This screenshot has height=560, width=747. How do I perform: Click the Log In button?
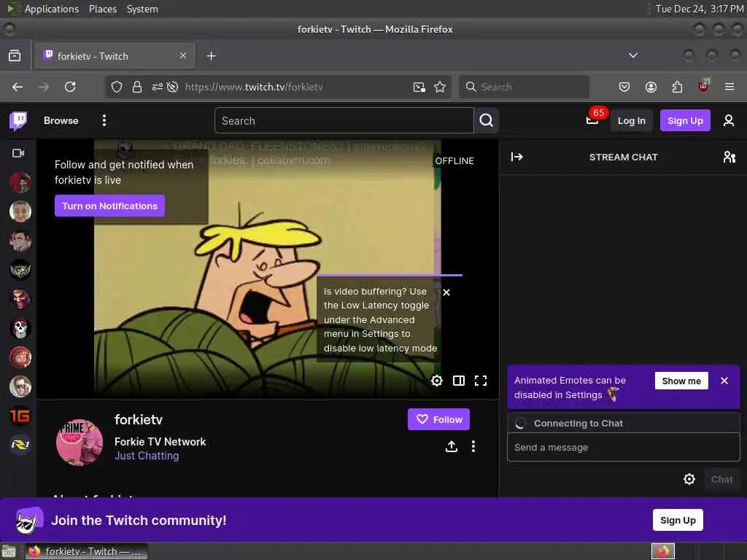(x=631, y=120)
